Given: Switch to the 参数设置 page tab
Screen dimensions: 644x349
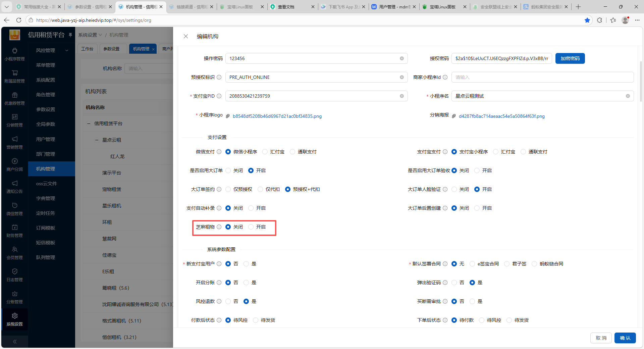Looking at the screenshot, I should click(111, 49).
